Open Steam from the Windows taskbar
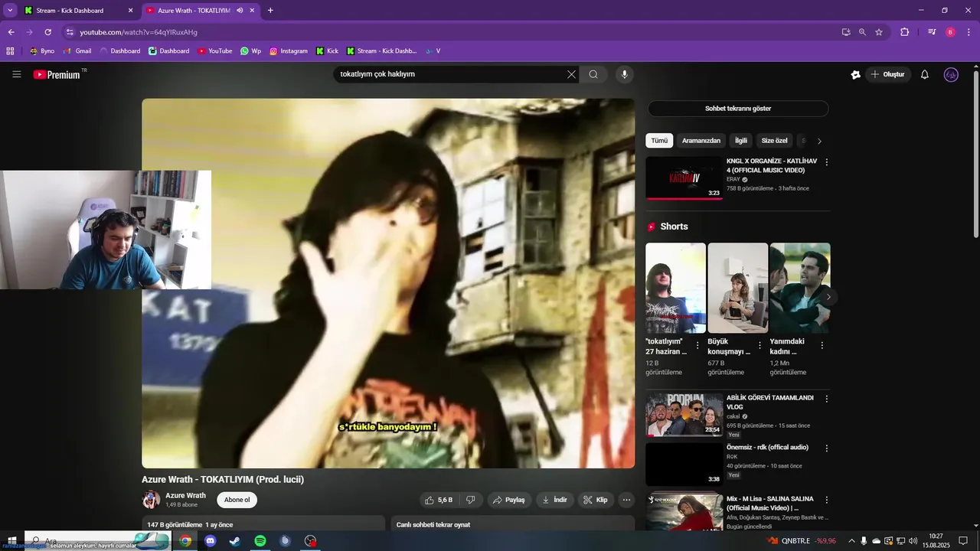This screenshot has width=980, height=551. (x=235, y=541)
